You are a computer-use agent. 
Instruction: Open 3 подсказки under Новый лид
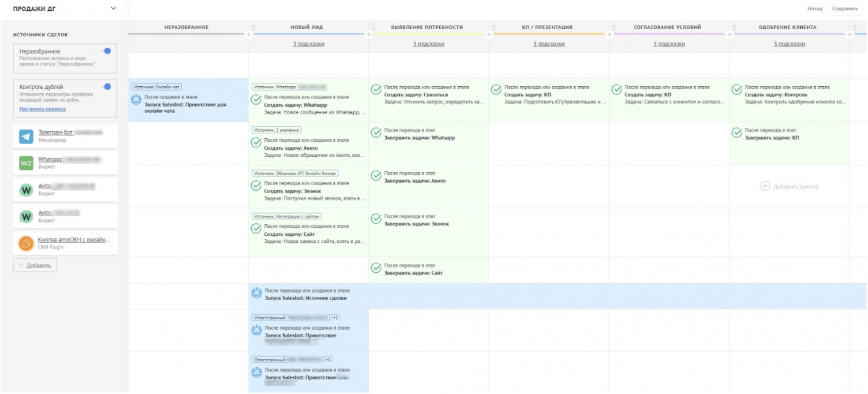point(309,44)
